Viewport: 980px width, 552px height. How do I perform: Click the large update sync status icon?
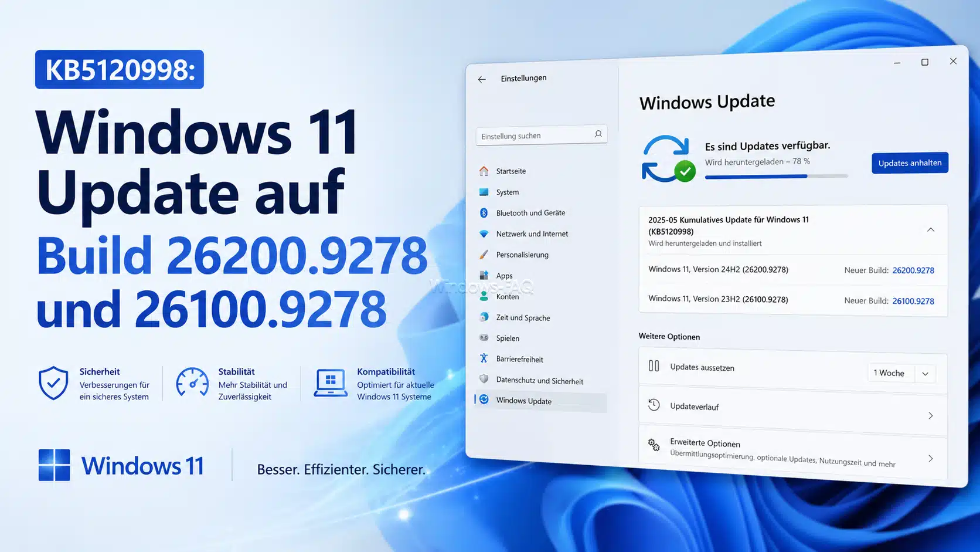click(668, 158)
